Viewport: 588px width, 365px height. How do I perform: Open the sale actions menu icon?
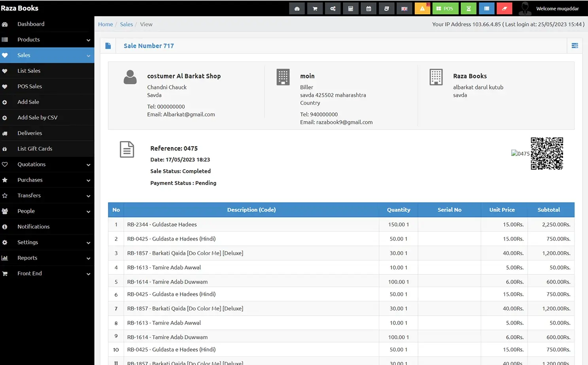coord(575,46)
